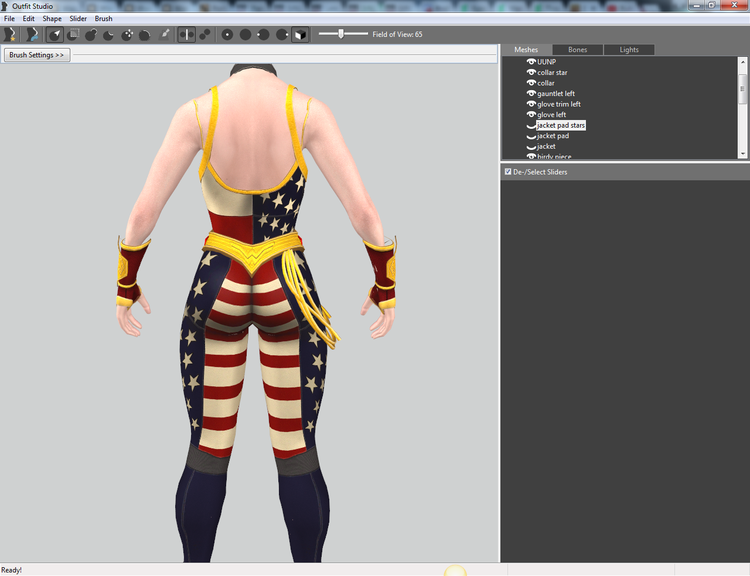Choose the Weight Paint brush tool
The height and width of the screenshot is (576, 750).
click(x=164, y=34)
